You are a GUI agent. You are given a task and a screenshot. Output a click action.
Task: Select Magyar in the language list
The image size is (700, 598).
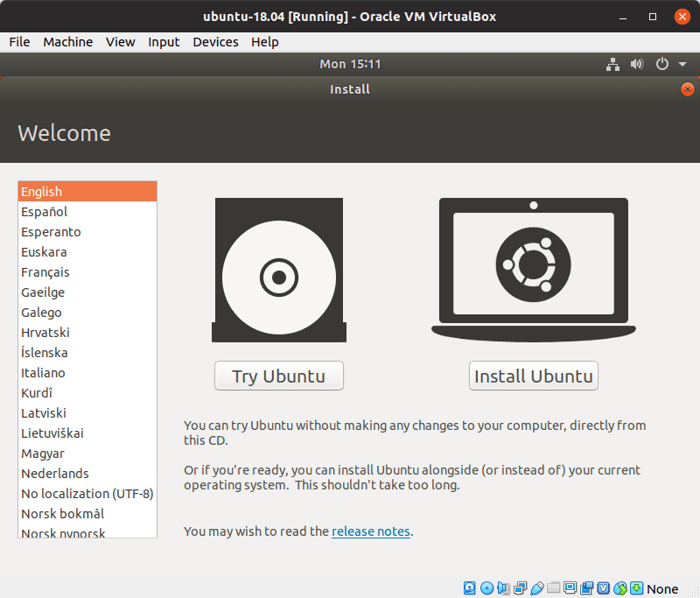[x=87, y=453]
